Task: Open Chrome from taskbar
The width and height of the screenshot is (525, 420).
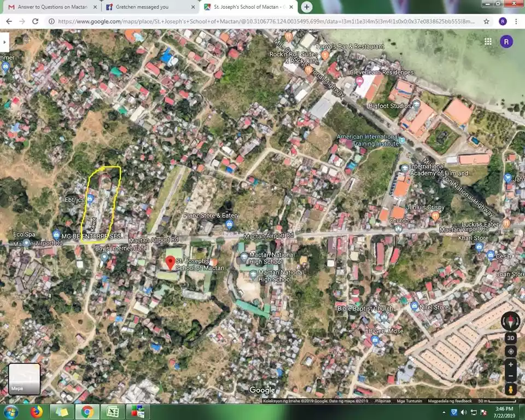Action: pos(87,412)
